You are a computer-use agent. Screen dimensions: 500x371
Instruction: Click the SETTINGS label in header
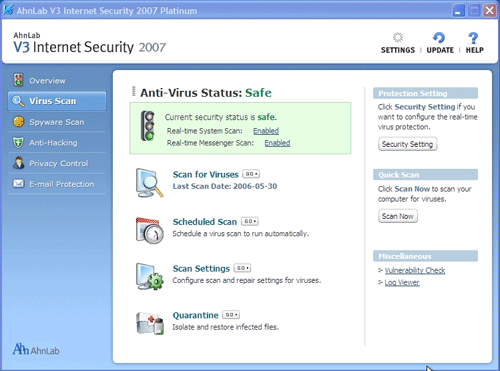[x=398, y=50]
